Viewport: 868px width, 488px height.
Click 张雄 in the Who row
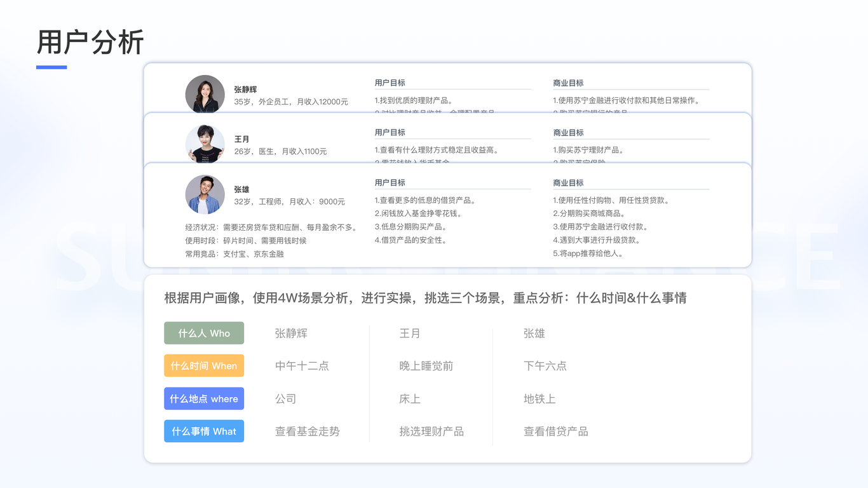pyautogui.click(x=534, y=333)
